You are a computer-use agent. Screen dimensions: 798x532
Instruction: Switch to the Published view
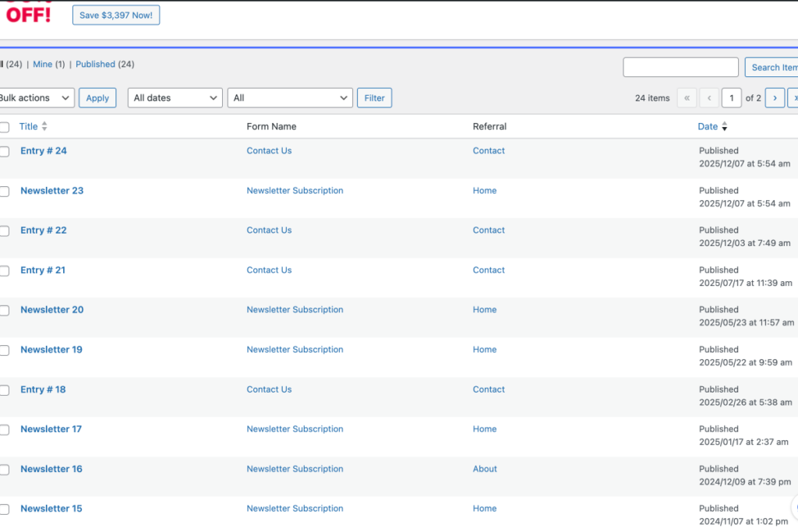[x=95, y=64]
